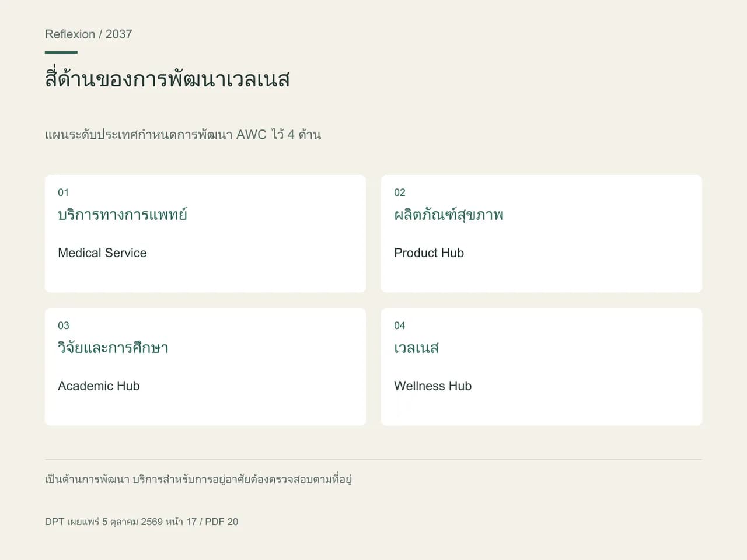Select the heading "ผลิตภัณฑ์สุขภาพ"
747x560 pixels.
point(449,215)
